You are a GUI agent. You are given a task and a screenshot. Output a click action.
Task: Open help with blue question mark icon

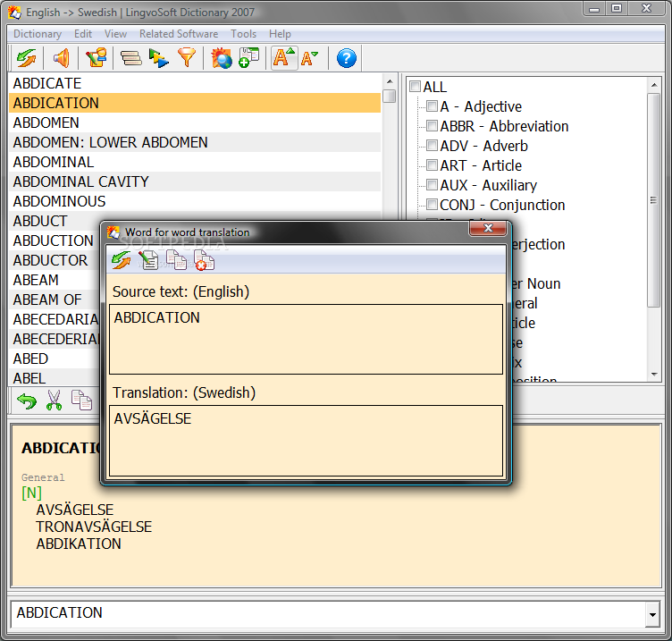(347, 58)
